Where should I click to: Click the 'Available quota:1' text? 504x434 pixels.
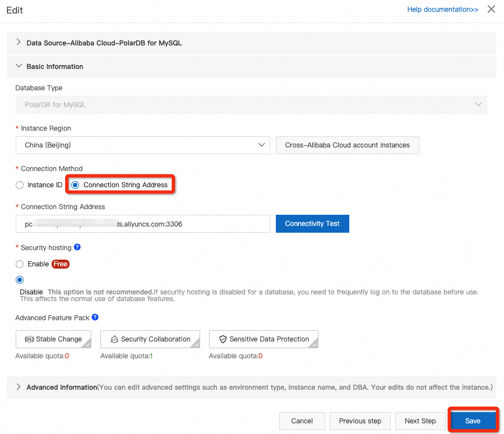126,356
